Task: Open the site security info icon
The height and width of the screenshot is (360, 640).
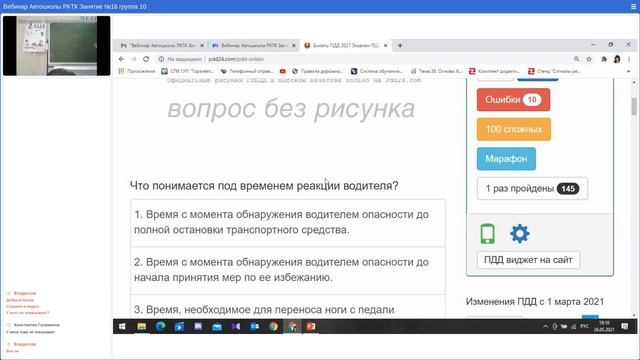Action: pyautogui.click(x=161, y=59)
